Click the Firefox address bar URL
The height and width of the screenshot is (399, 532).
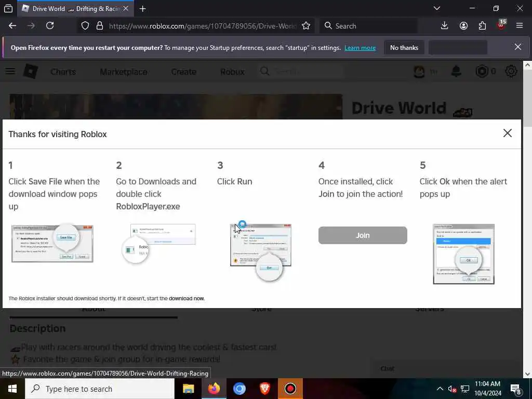click(x=203, y=26)
